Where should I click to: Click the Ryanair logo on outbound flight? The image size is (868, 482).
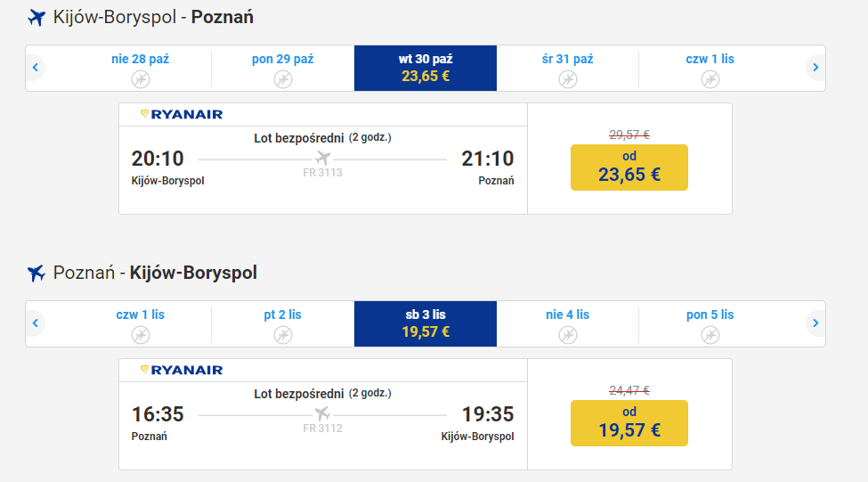182,115
